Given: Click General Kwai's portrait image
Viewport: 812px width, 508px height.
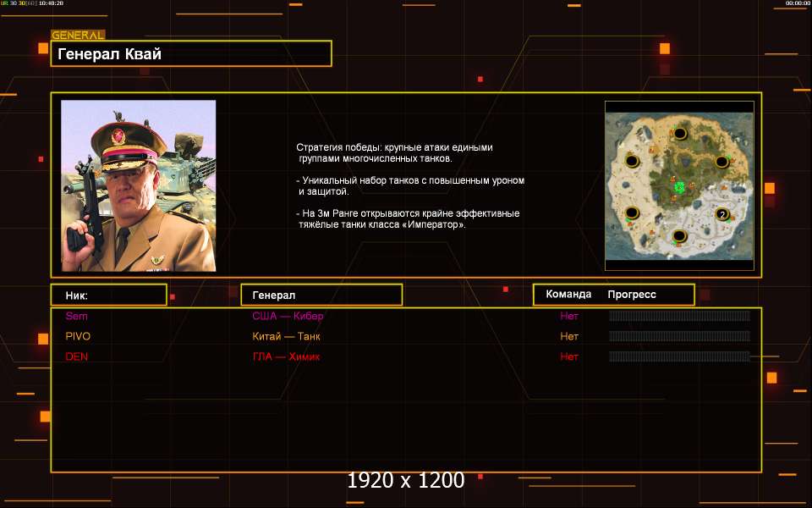Looking at the screenshot, I should [138, 185].
